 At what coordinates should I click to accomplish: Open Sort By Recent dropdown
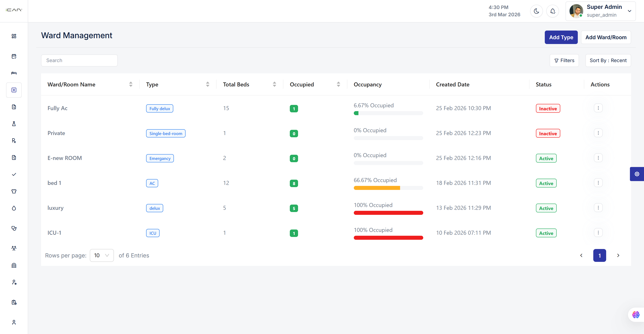tap(608, 60)
